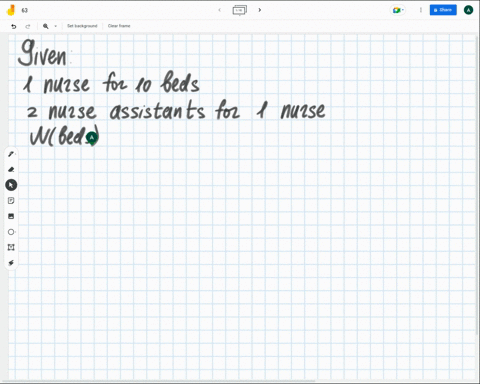
Task: Go to previous frame arrow
Action: 219,10
